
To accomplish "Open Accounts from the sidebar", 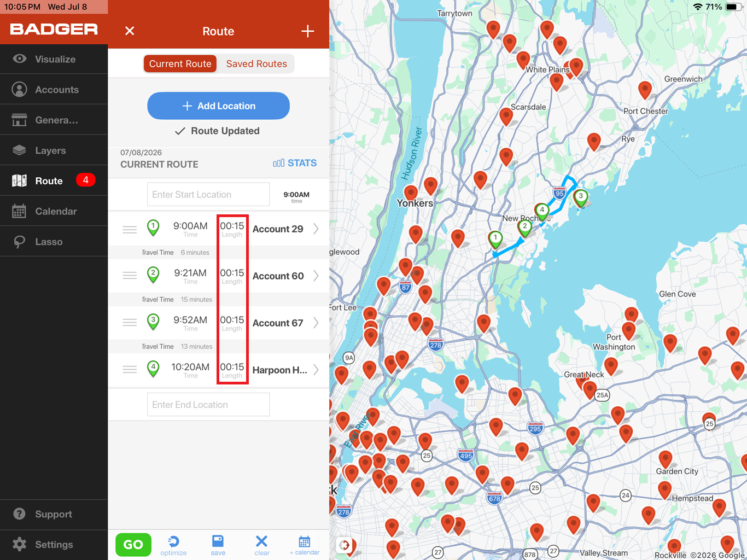I will [x=54, y=90].
